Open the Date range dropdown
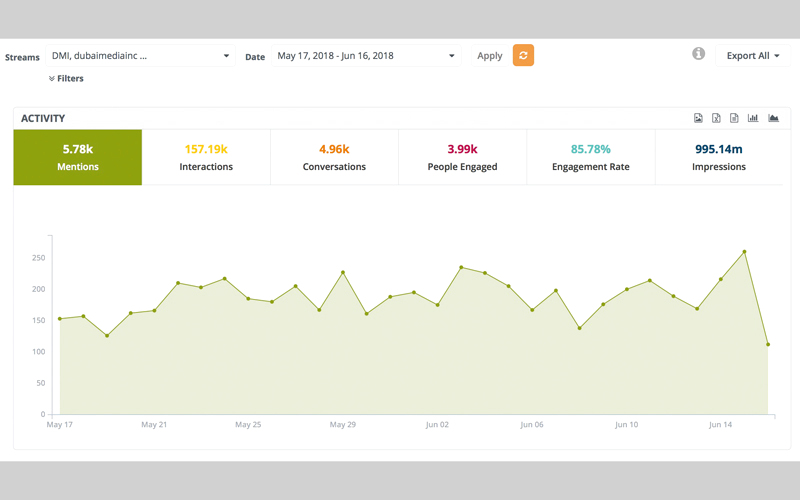Viewport: 800px width, 500px height. [365, 56]
